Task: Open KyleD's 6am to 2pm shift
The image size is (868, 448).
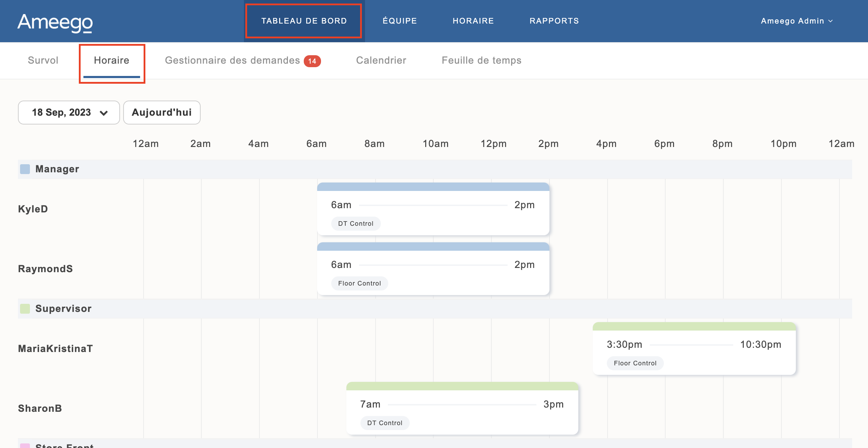Action: click(433, 209)
